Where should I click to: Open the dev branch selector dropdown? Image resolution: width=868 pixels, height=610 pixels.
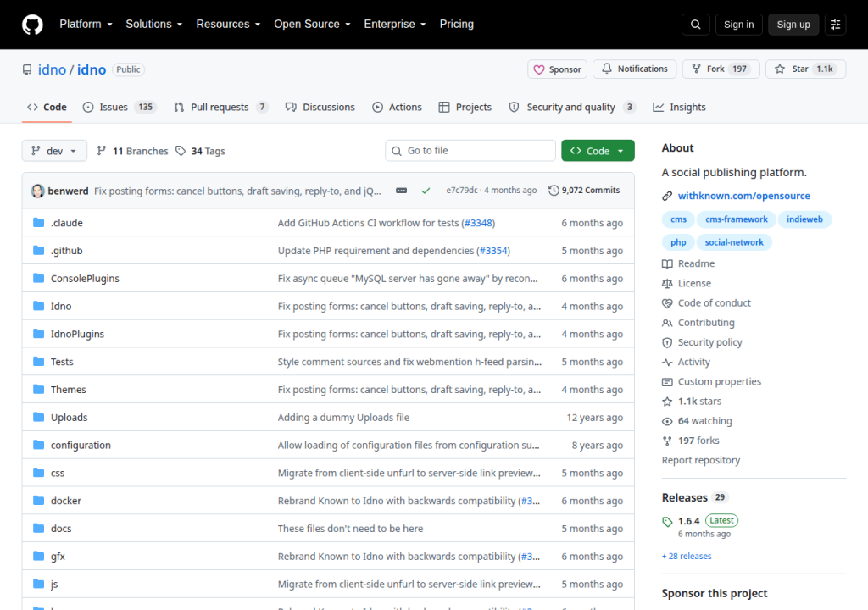54,151
